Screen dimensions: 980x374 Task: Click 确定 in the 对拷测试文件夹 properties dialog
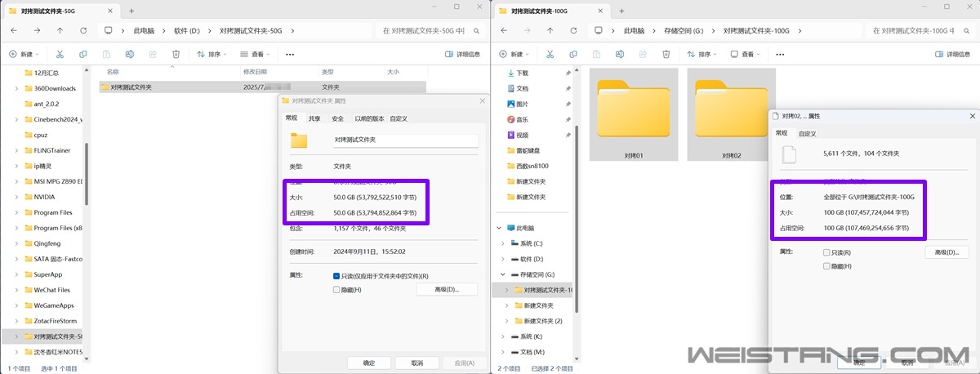[x=369, y=363]
